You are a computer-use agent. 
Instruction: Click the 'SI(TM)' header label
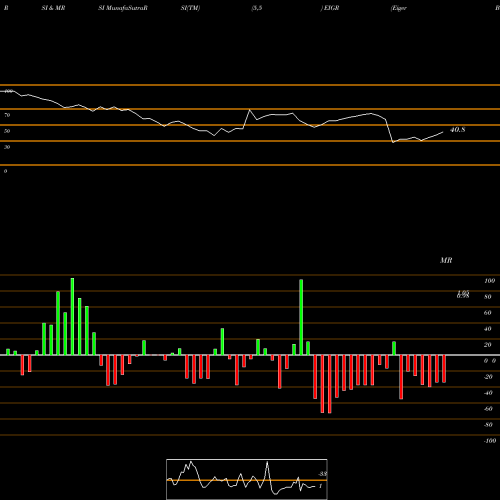[190, 8]
